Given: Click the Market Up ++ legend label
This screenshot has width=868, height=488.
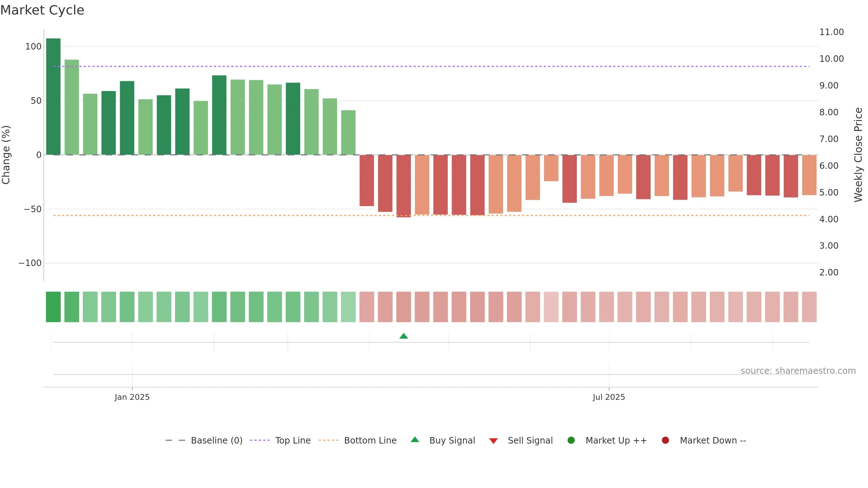Looking at the screenshot, I should 616,440.
